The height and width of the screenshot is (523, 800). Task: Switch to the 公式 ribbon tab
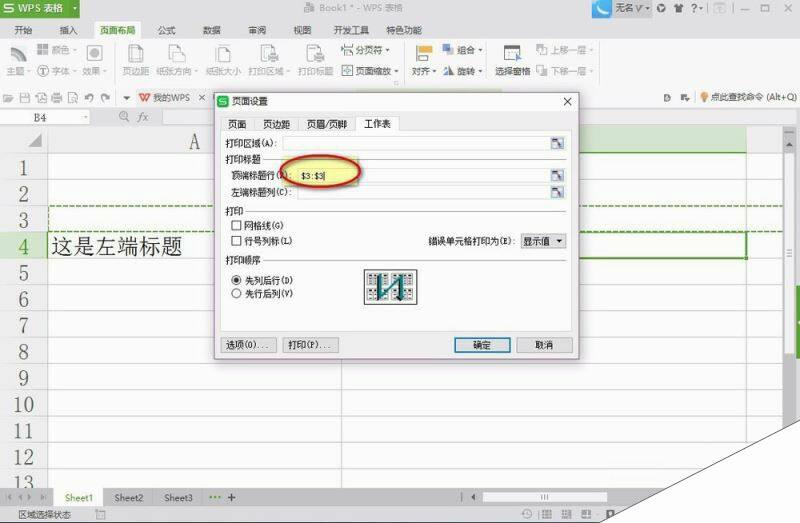coord(166,30)
